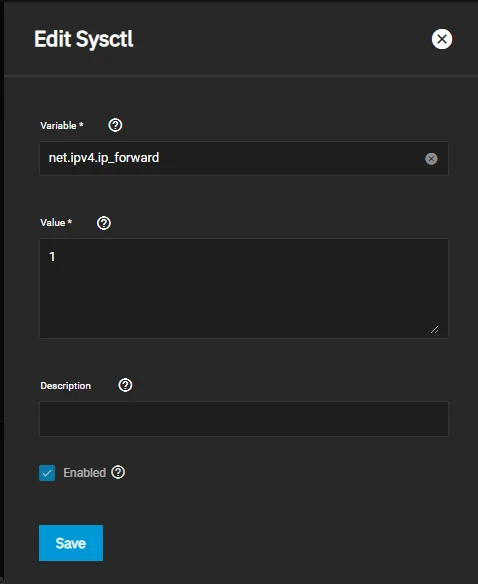Click the Enabled label text
Screen dimensions: 478x584
tap(85, 473)
